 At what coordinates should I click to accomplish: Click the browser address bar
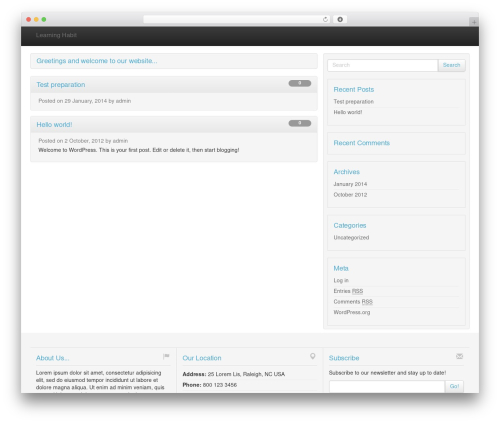pos(237,20)
